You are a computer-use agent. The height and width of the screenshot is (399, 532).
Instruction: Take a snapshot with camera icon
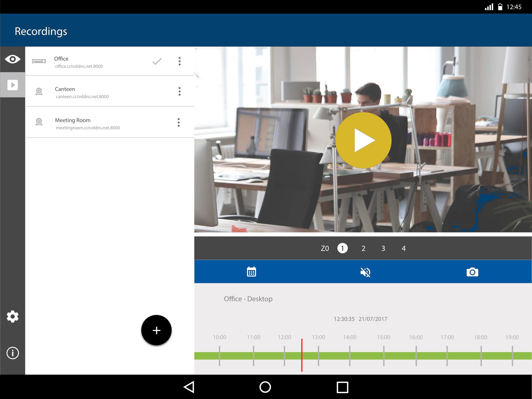[x=472, y=272]
